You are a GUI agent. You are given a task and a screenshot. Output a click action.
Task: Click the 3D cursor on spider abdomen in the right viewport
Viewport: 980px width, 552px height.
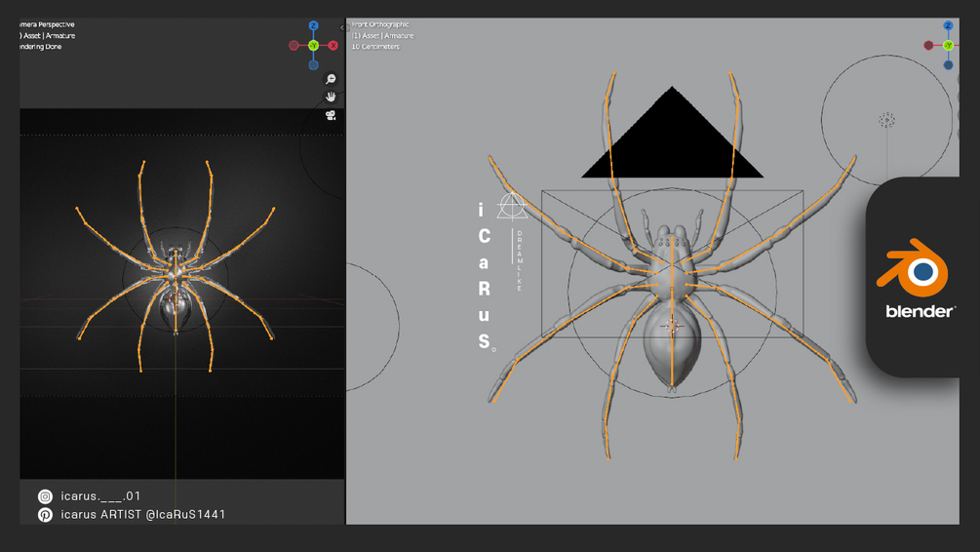click(x=672, y=326)
